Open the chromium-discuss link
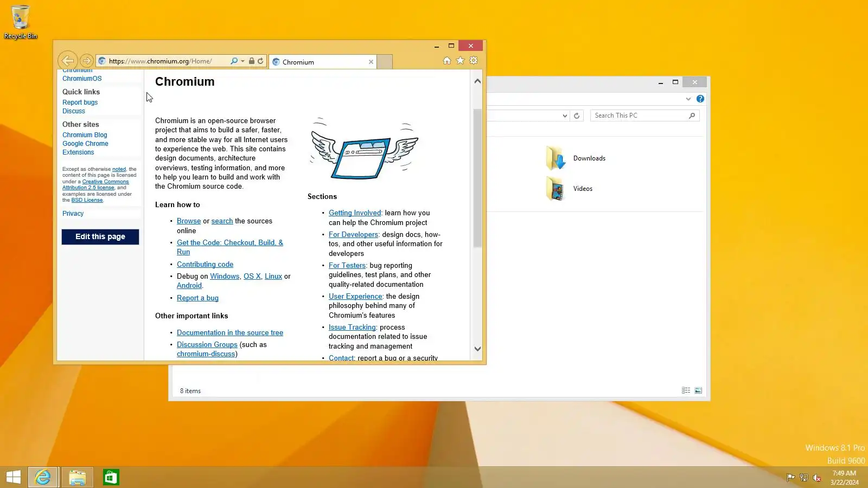Viewport: 868px width, 488px height. [206, 354]
